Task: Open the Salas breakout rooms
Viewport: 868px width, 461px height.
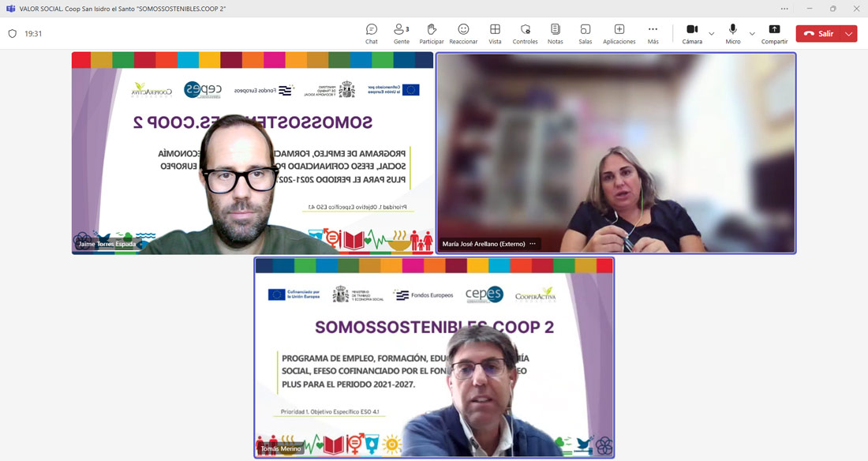Action: click(x=585, y=34)
